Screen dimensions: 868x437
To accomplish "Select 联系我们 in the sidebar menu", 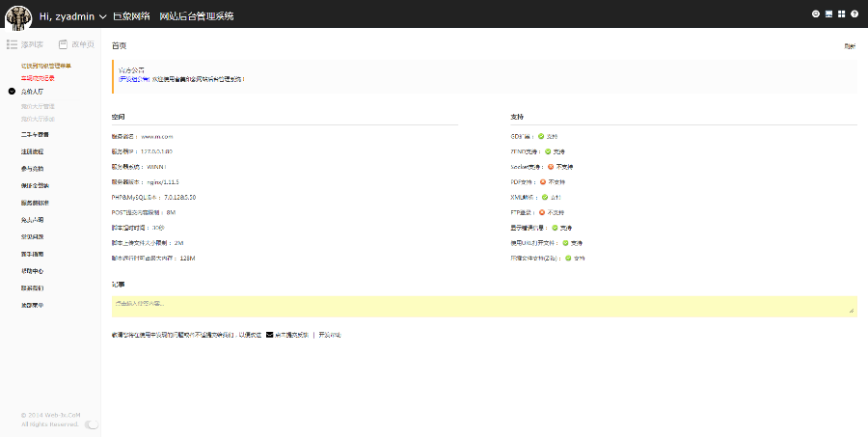I will 32,288.
